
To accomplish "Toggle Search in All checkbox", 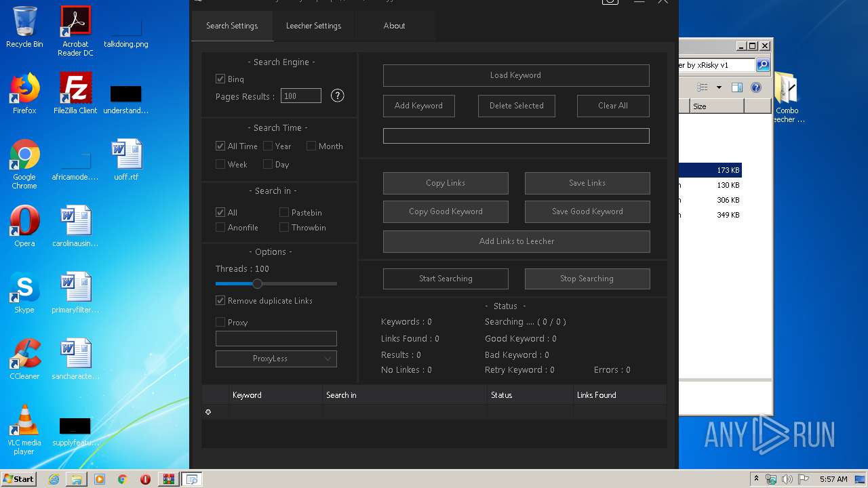I will click(x=220, y=212).
